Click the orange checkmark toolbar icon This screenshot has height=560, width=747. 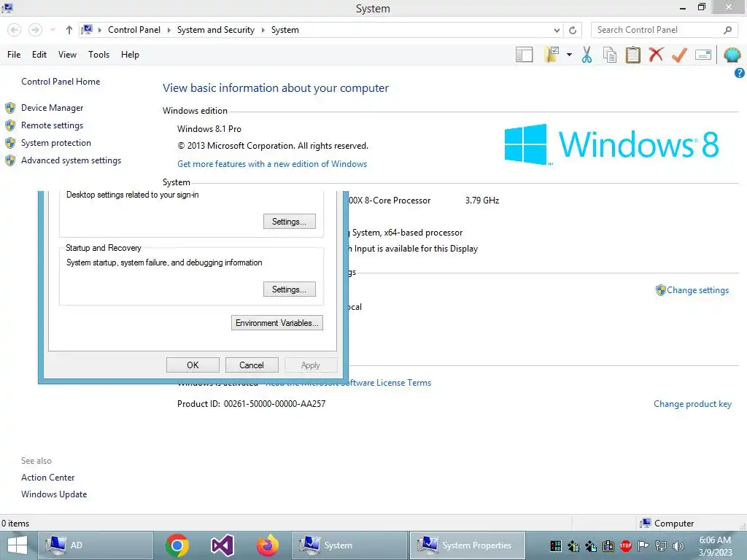pyautogui.click(x=679, y=55)
